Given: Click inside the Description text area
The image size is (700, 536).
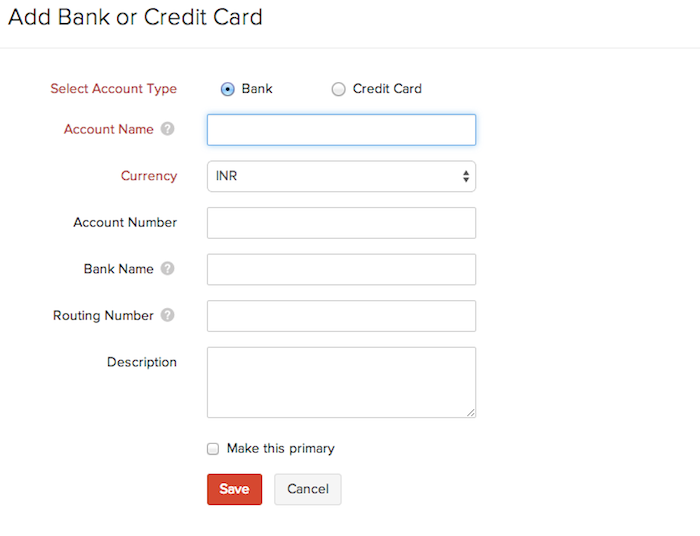Looking at the screenshot, I should (341, 382).
